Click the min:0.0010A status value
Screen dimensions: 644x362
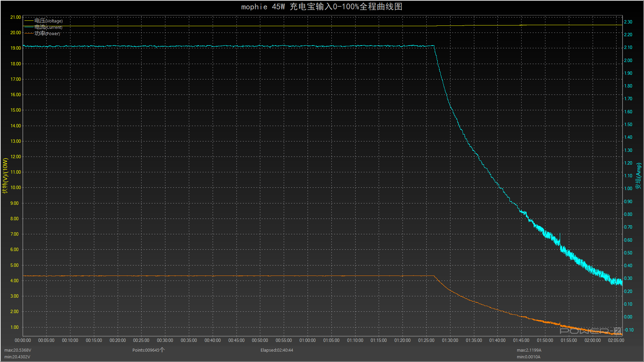click(x=528, y=357)
